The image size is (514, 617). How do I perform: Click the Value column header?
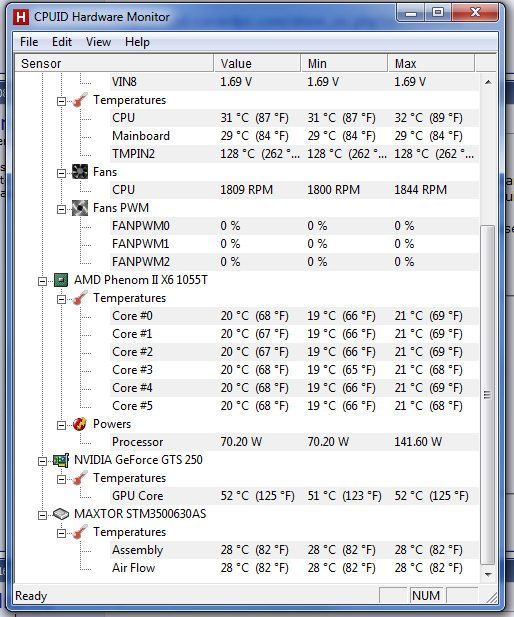(257, 63)
